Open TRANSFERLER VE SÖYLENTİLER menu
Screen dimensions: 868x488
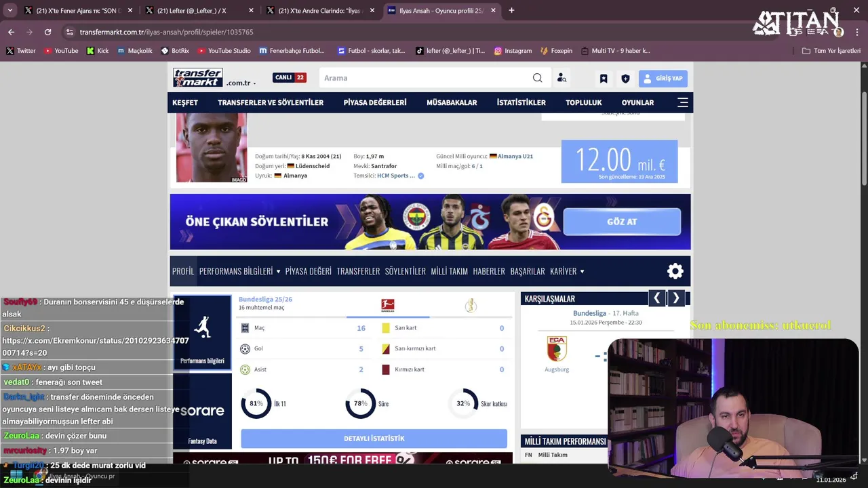click(x=271, y=102)
